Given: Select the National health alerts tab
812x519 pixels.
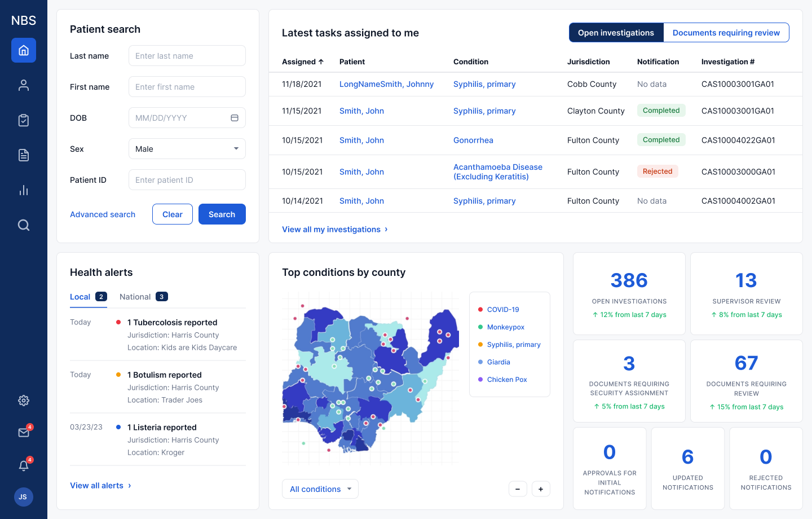Looking at the screenshot, I should (x=144, y=297).
